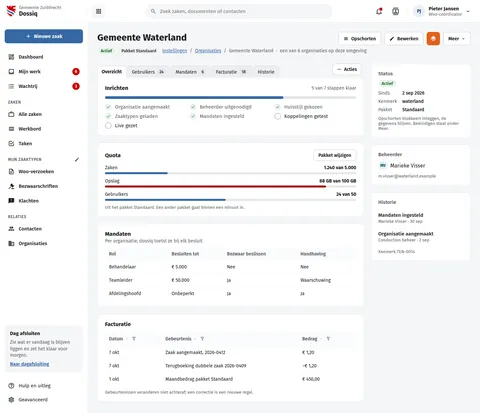Click the Teamleider mandate row
Viewport: 480px width, 413px height.
230,280
